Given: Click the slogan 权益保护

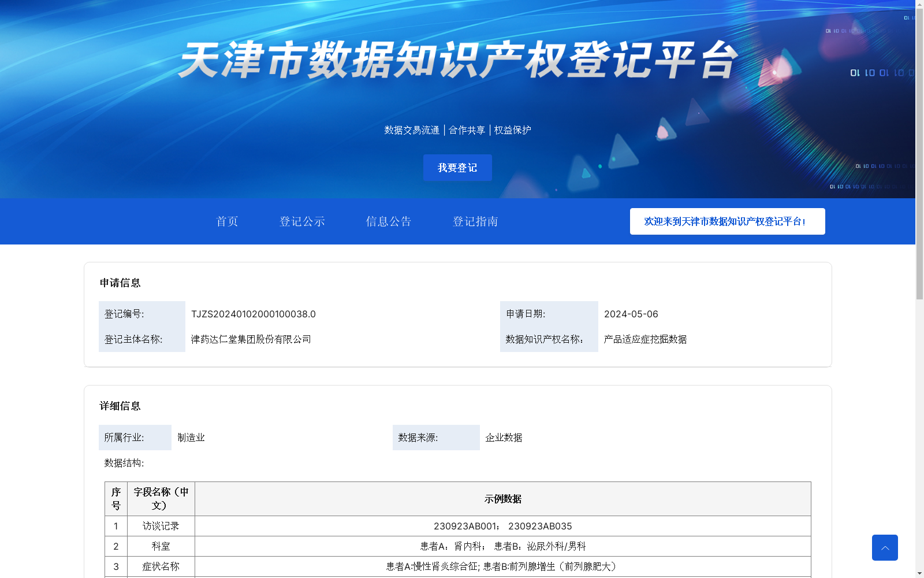Looking at the screenshot, I should tap(513, 130).
